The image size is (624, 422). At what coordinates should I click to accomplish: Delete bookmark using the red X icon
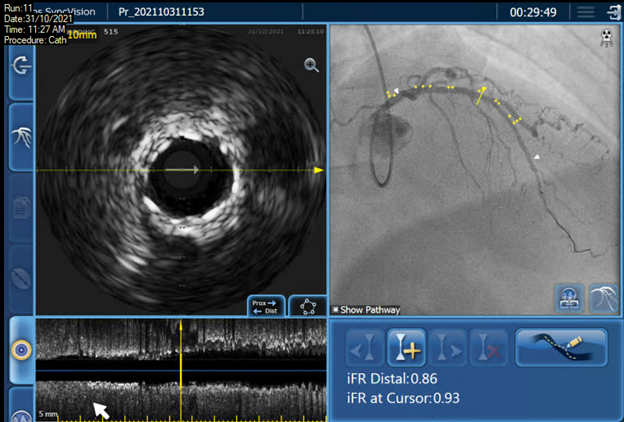[x=489, y=347]
